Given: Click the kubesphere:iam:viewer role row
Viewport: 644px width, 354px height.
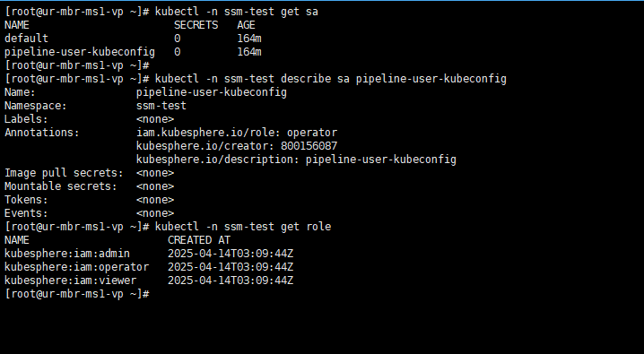Looking at the screenshot, I should (x=149, y=281).
